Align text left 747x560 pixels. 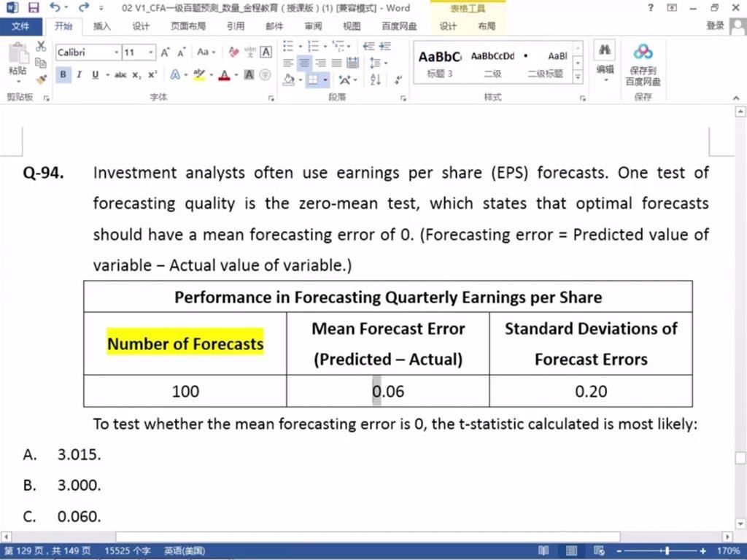288,63
